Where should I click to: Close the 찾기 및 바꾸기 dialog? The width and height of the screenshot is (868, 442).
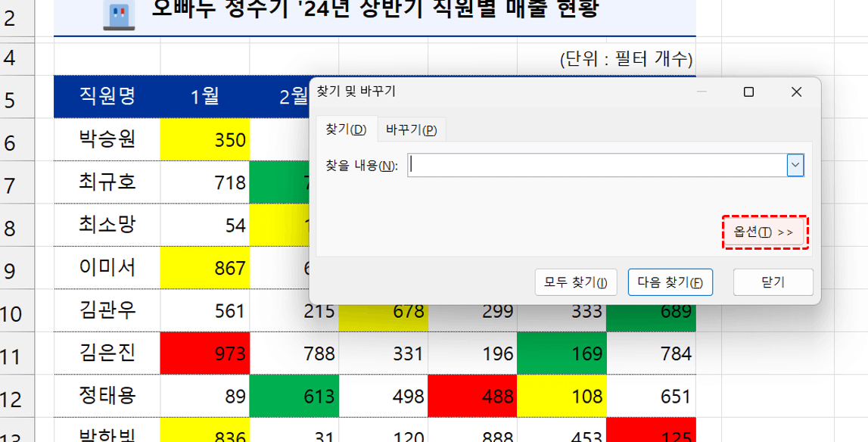(x=796, y=92)
